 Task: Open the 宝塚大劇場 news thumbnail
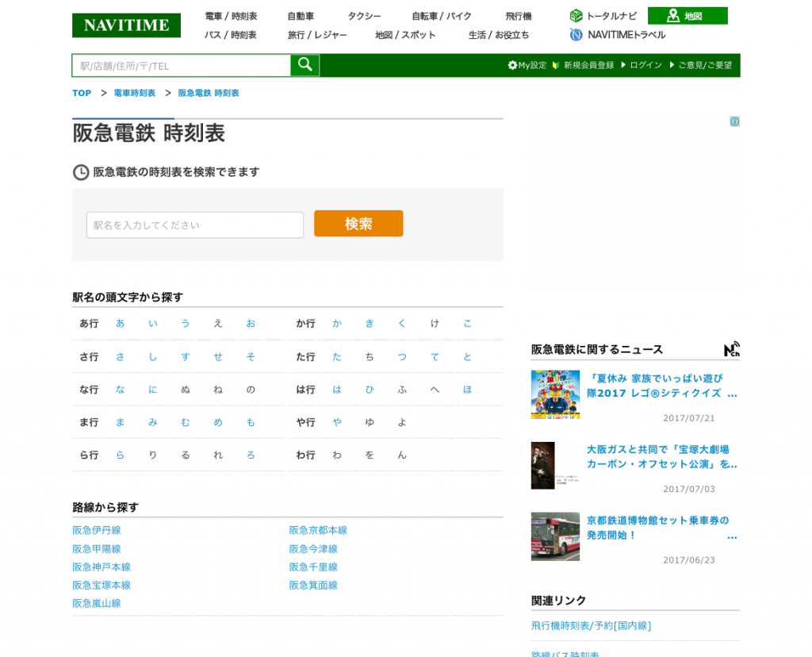(x=555, y=465)
